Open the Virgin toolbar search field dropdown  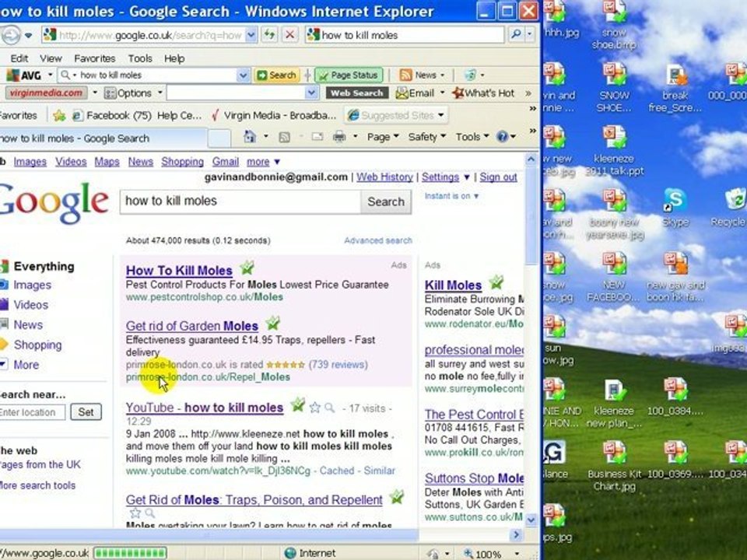click(311, 93)
